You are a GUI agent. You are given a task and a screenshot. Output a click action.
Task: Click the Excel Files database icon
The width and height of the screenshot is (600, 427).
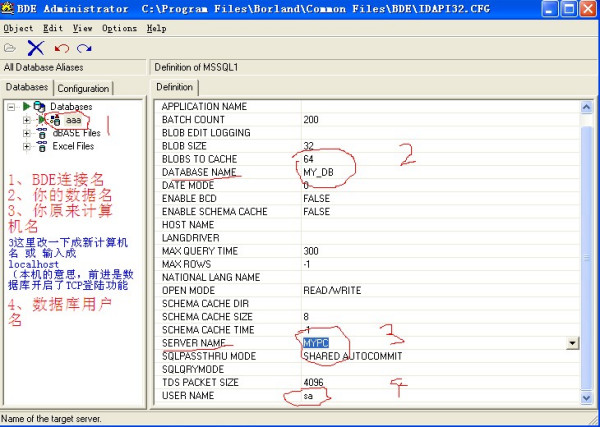pyautogui.click(x=42, y=146)
